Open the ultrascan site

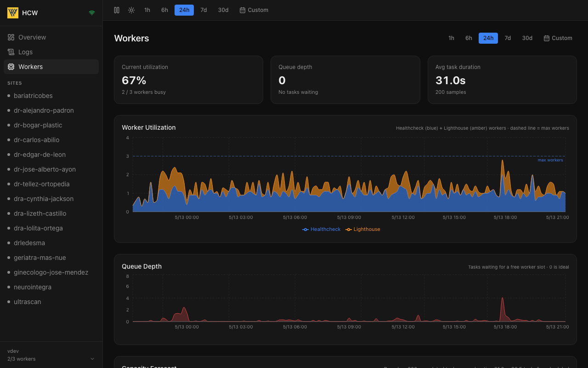pos(51,302)
